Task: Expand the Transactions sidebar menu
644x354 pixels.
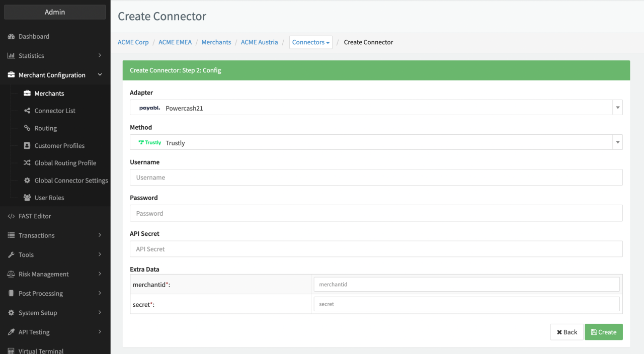Action: click(x=55, y=235)
